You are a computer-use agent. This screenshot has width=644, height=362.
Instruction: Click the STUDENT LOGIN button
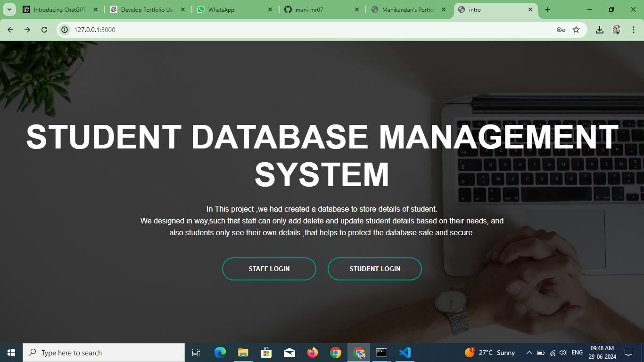point(375,269)
